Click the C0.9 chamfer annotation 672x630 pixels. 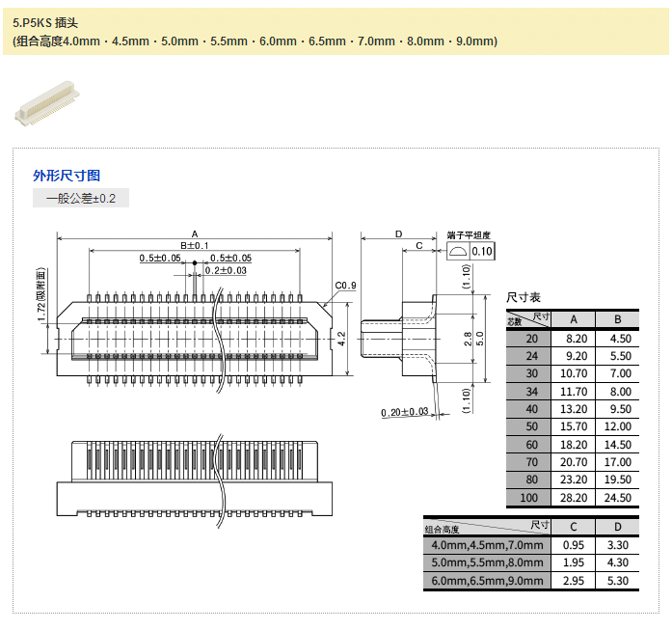point(345,286)
